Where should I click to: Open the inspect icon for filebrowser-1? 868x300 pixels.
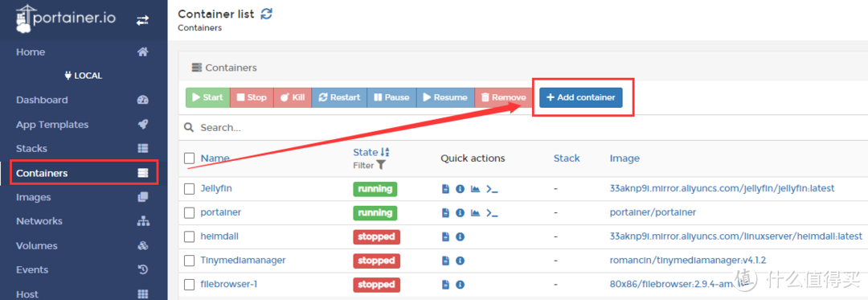[460, 285]
